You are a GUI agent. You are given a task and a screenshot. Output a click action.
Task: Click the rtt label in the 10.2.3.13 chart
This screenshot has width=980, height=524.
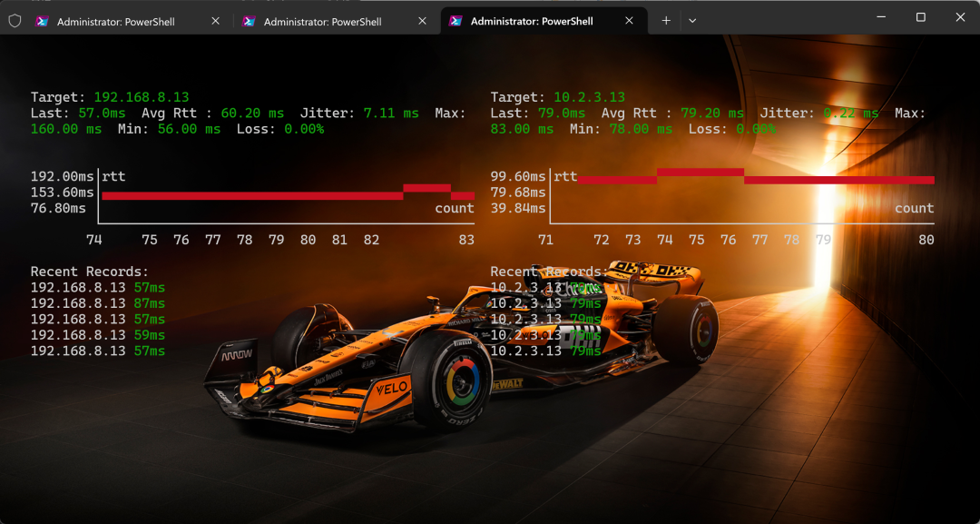click(x=565, y=176)
